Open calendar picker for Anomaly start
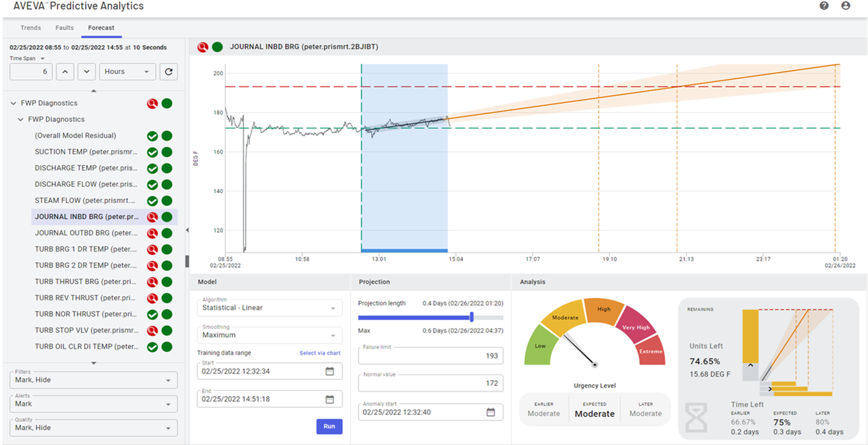868x445 pixels. coord(491,412)
